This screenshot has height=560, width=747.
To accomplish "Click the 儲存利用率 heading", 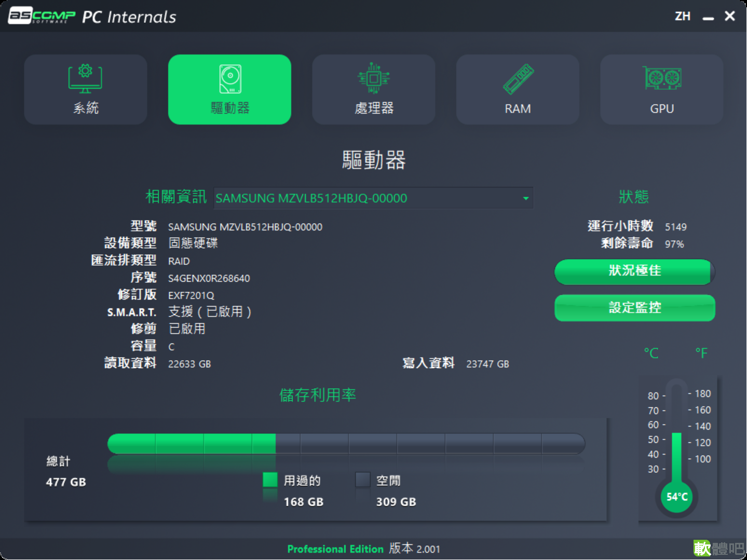I will click(x=318, y=395).
